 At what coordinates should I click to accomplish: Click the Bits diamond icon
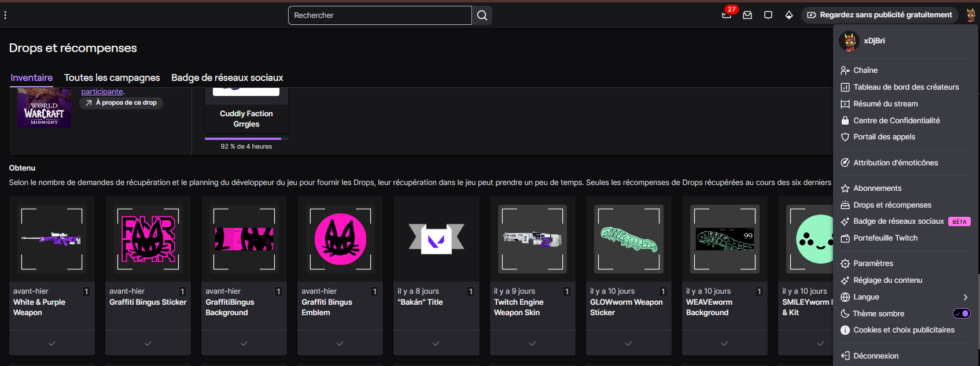789,15
